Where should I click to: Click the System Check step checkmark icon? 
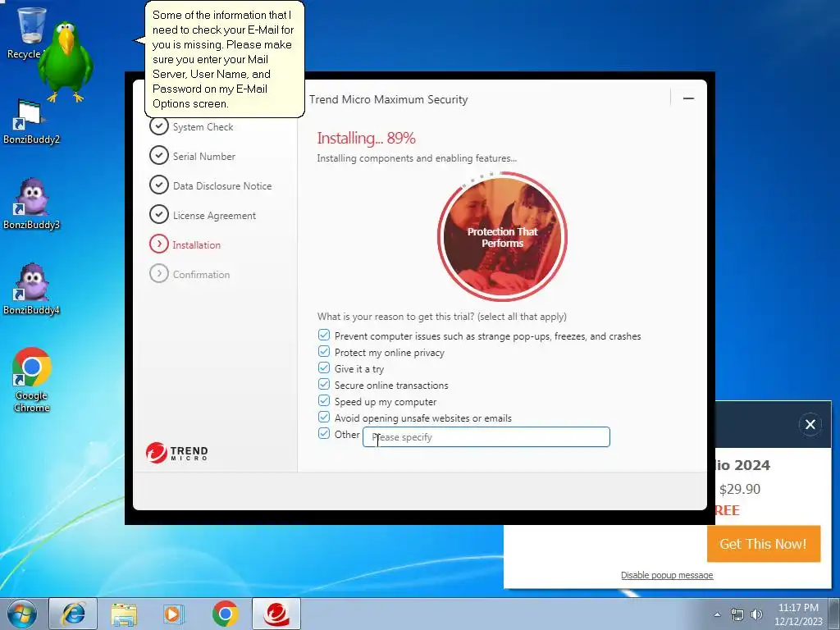click(158, 126)
